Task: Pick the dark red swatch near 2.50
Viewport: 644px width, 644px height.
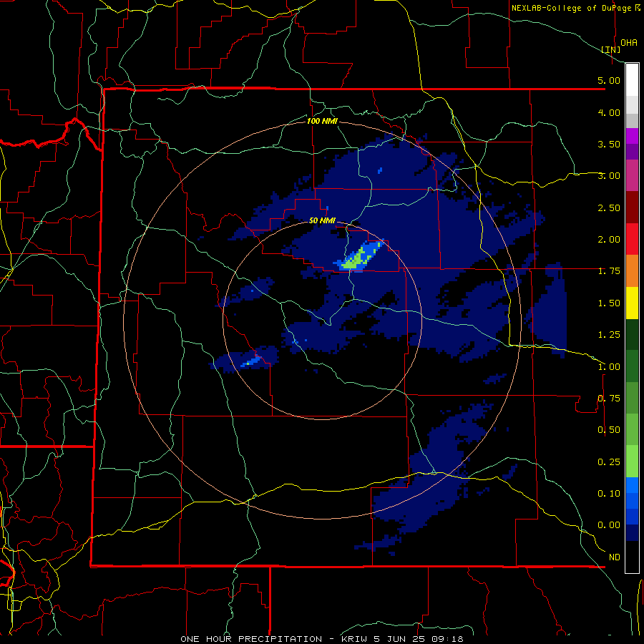Action: pyautogui.click(x=632, y=208)
